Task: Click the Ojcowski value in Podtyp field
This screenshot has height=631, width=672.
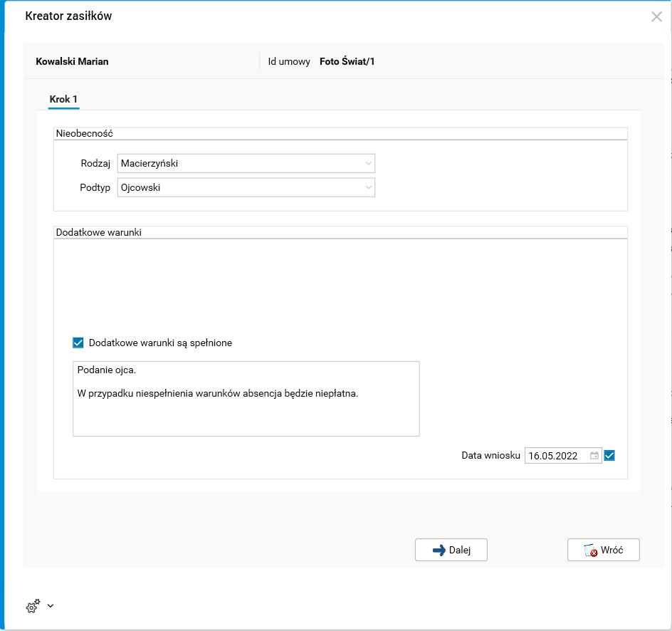Action: pos(141,188)
